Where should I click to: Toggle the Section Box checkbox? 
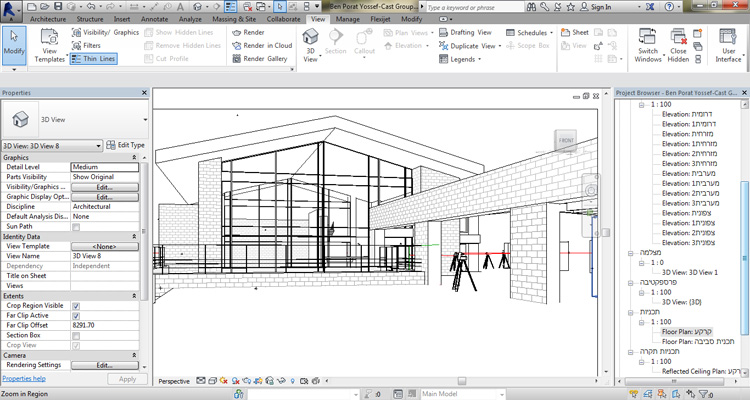point(76,336)
